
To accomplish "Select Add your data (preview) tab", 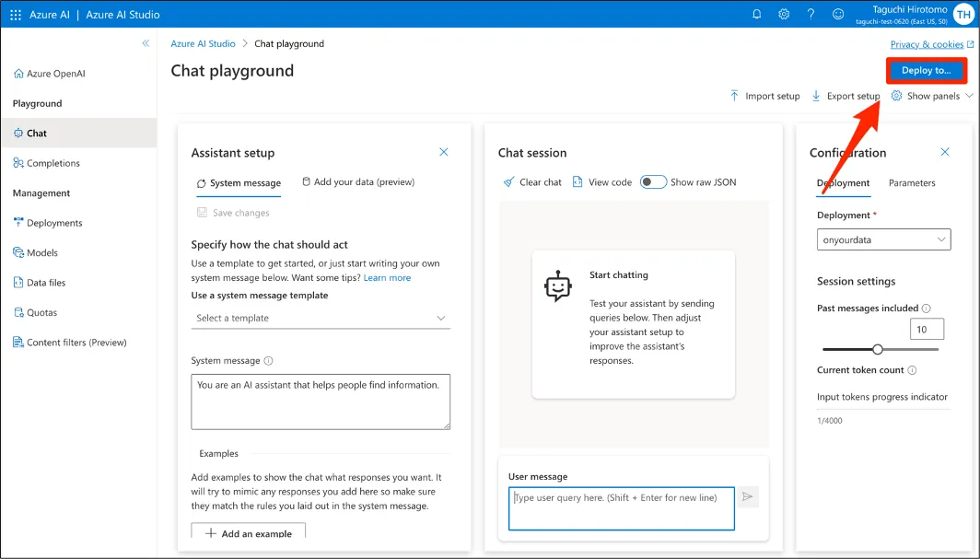I will pos(358,182).
